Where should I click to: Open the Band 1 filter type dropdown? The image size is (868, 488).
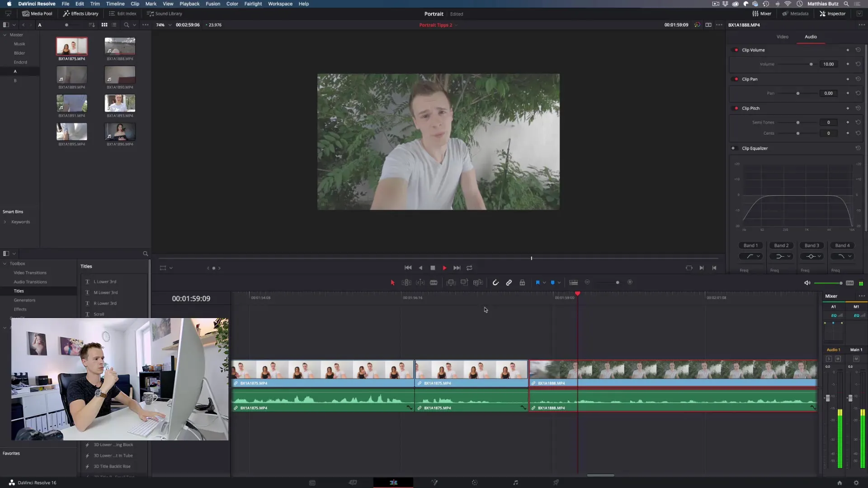pyautogui.click(x=751, y=256)
